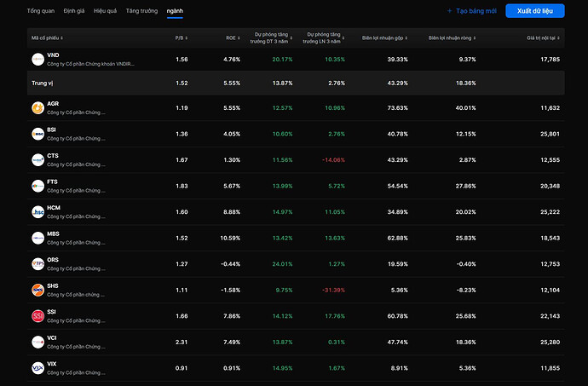Image resolution: width=588 pixels, height=386 pixels.
Task: Click the BSI company logo
Action: pos(37,134)
